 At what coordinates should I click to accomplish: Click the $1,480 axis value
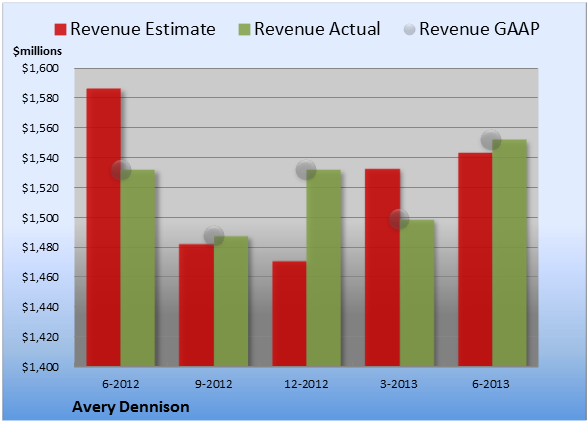click(x=40, y=247)
